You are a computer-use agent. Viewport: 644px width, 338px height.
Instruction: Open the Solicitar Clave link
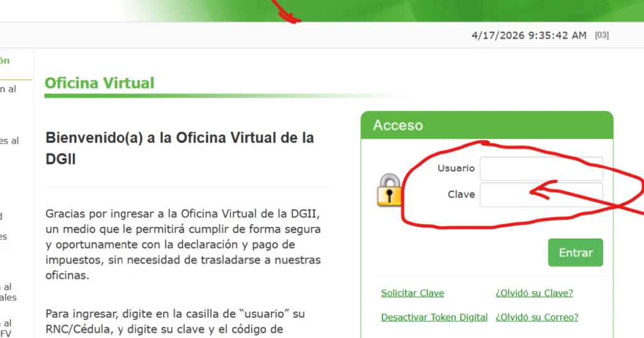(x=413, y=293)
